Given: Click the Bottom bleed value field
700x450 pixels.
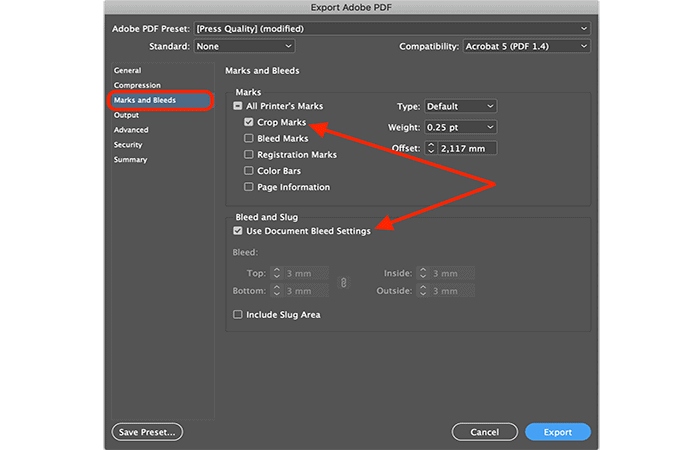Looking at the screenshot, I should (x=306, y=291).
